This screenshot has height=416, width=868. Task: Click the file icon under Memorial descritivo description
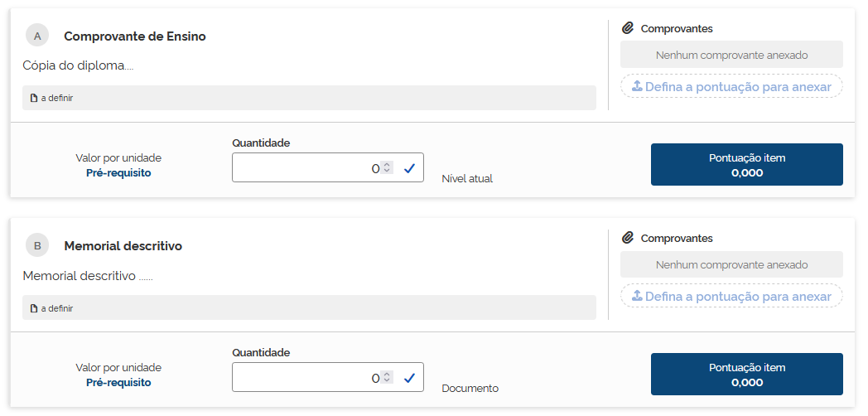pyautogui.click(x=34, y=307)
